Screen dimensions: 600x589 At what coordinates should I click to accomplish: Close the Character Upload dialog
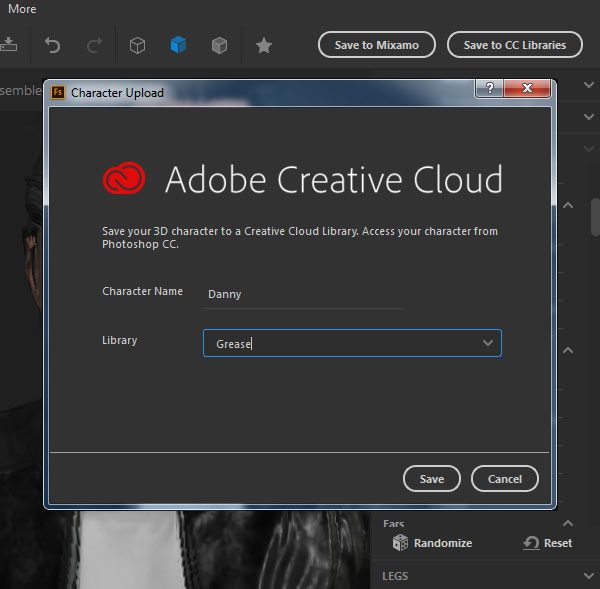click(527, 88)
